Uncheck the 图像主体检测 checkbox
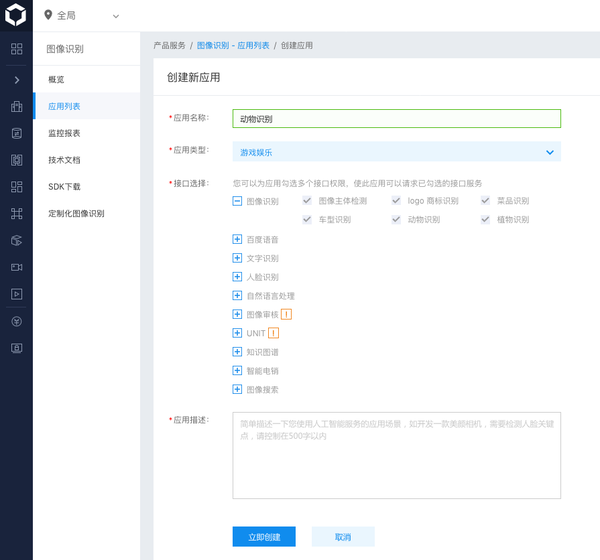This screenshot has width=600, height=560. (307, 201)
